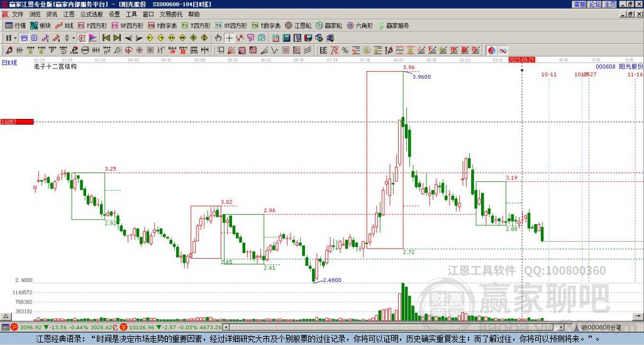Open the 公式选股 menu
This screenshot has width=644, height=345.
pyautogui.click(x=92, y=14)
